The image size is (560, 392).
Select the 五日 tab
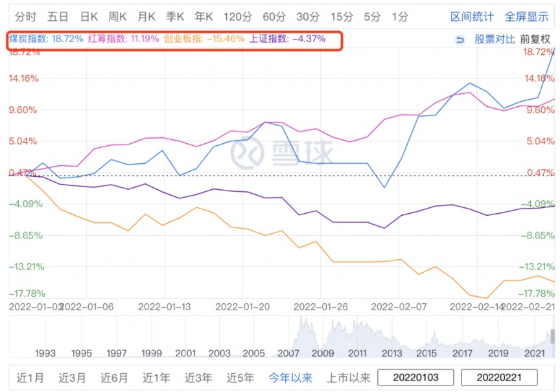pyautogui.click(x=58, y=17)
